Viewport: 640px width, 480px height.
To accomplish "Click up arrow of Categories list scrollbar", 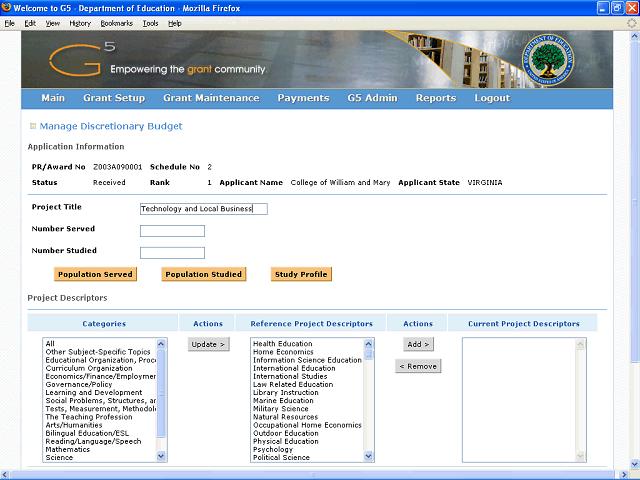I will click(x=161, y=344).
